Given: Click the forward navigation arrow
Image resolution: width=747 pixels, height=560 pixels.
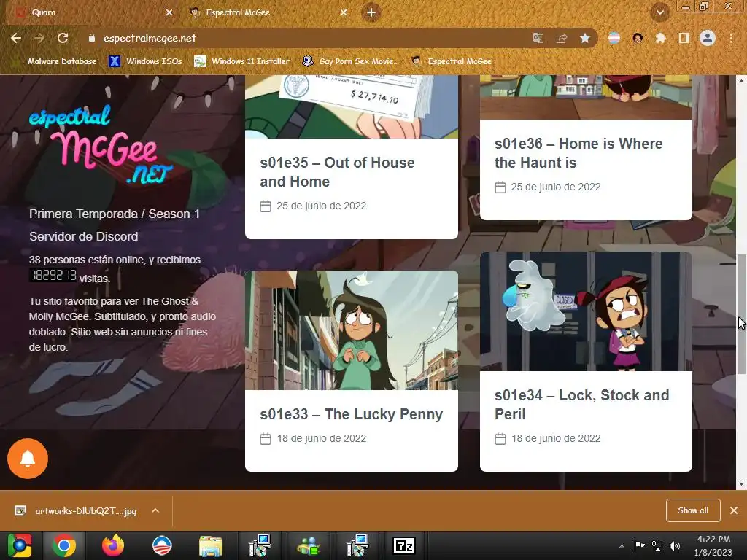Looking at the screenshot, I should coord(39,38).
